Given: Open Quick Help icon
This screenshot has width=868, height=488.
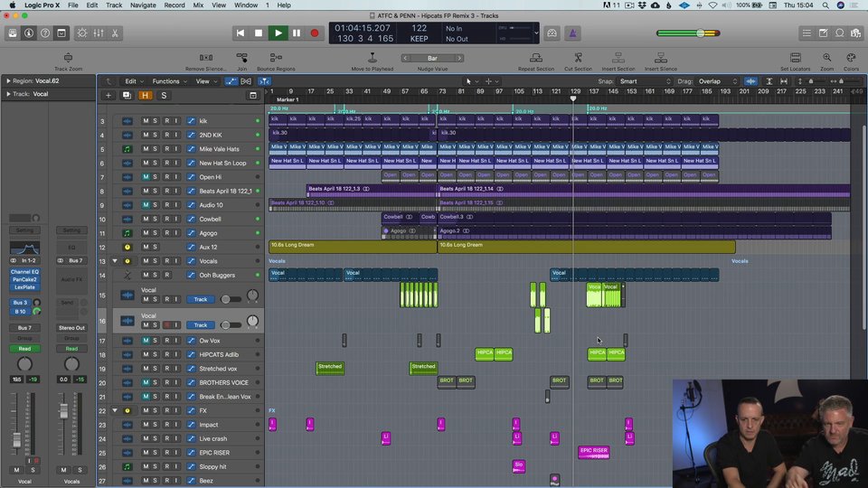Looking at the screenshot, I should point(45,33).
